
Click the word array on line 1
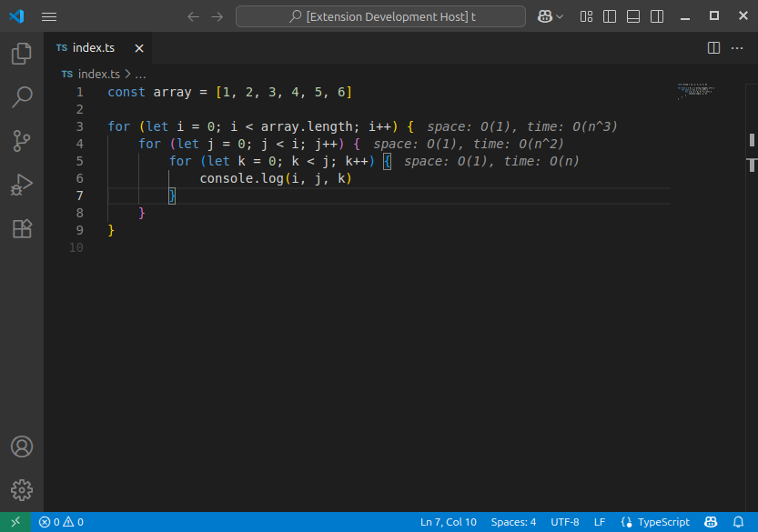173,92
